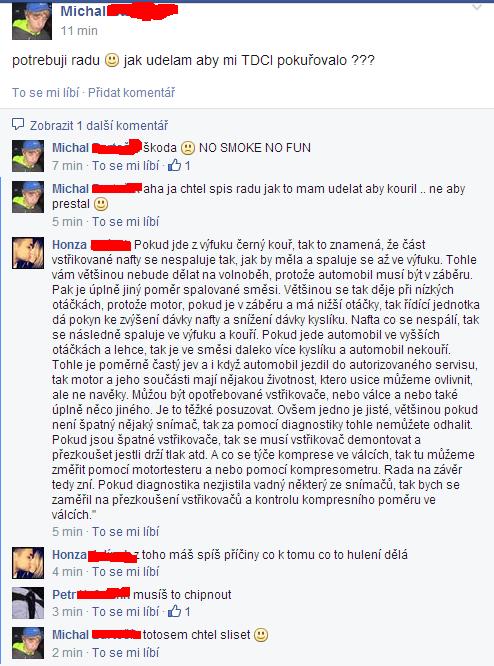Like Petr's 'musíš to chipnout' comment
This screenshot has width=494, height=666.
click(126, 612)
